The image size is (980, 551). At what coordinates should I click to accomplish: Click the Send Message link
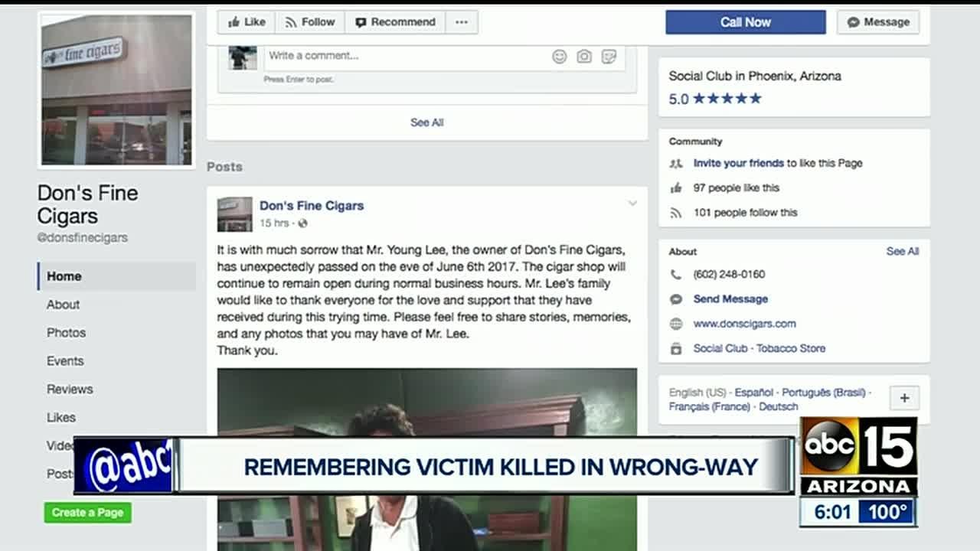pyautogui.click(x=730, y=299)
